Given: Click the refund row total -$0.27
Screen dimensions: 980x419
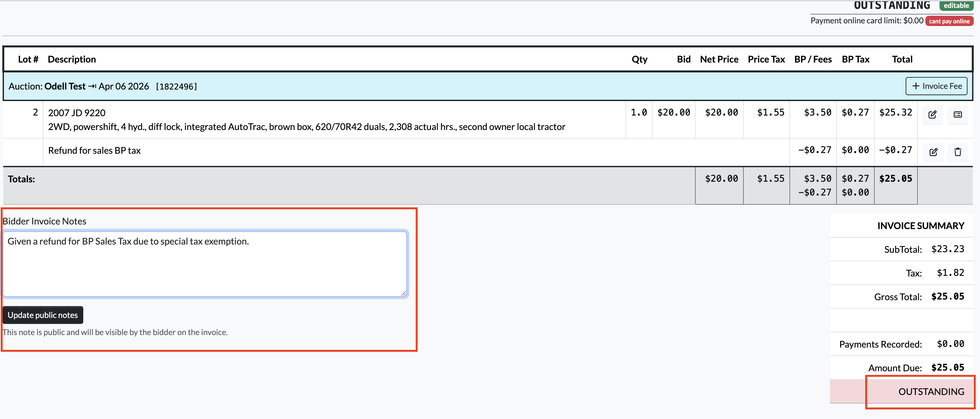Looking at the screenshot, I should 895,150.
